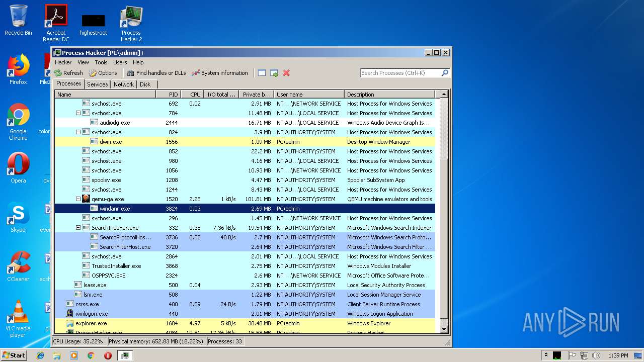
Task: Collapse the svchost.exe PID 784 node
Action: coord(78,113)
